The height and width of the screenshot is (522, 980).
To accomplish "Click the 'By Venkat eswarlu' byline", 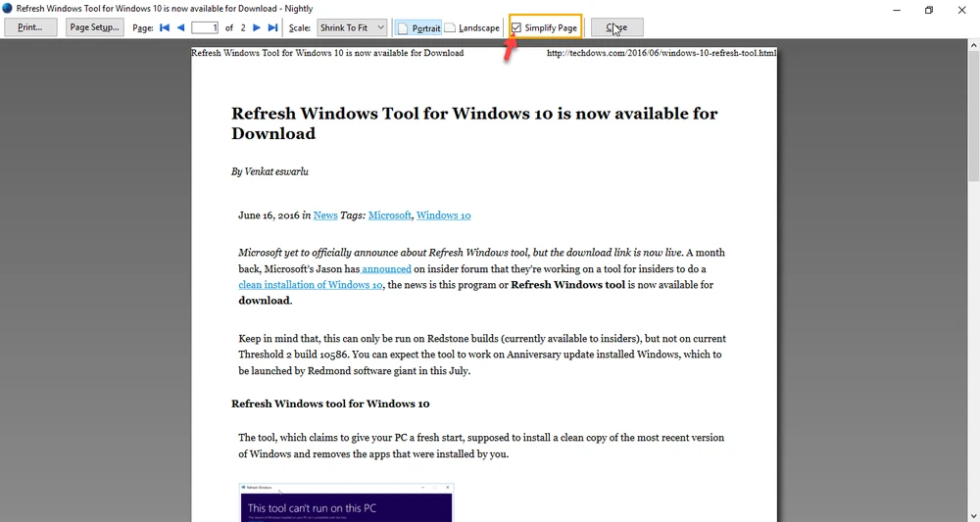I will (x=269, y=171).
